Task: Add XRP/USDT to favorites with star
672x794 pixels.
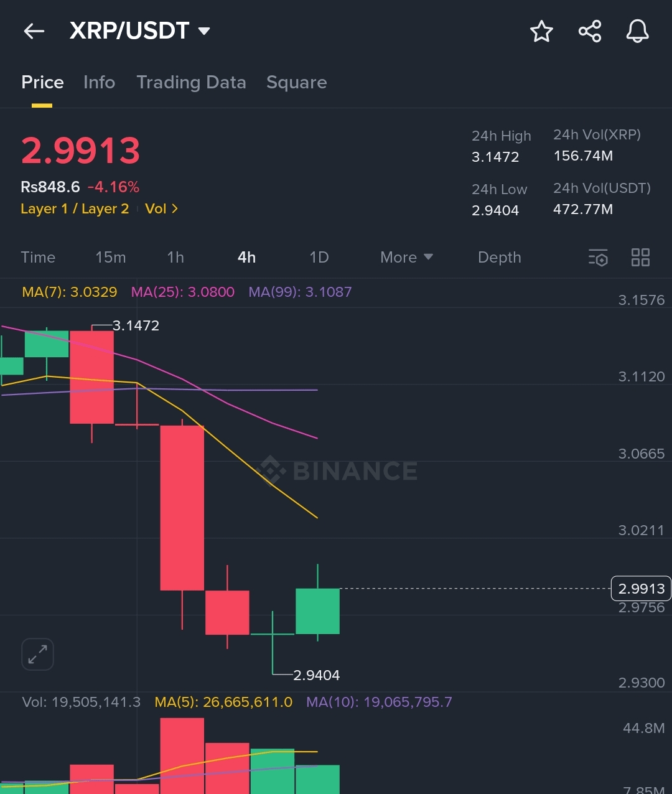Action: pos(541,31)
